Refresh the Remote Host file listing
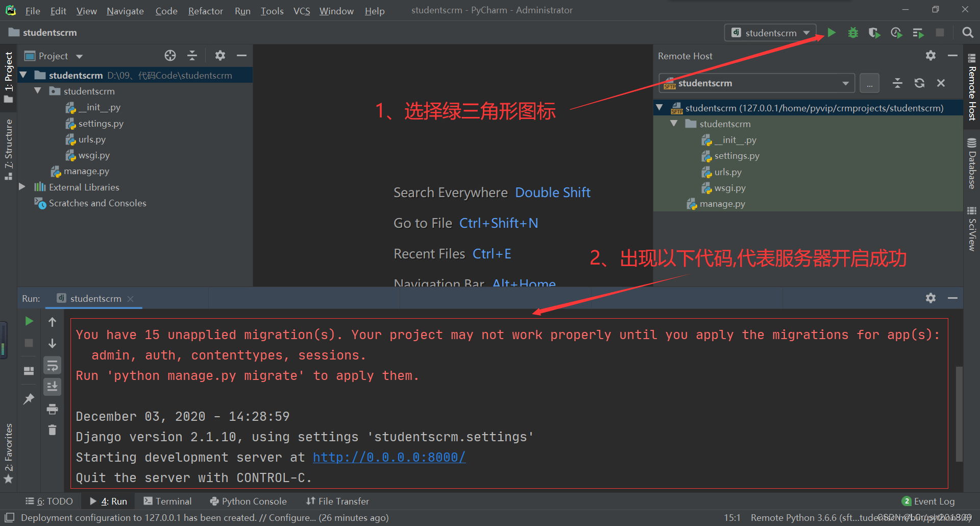Screen dimensions: 980x526 click(919, 83)
